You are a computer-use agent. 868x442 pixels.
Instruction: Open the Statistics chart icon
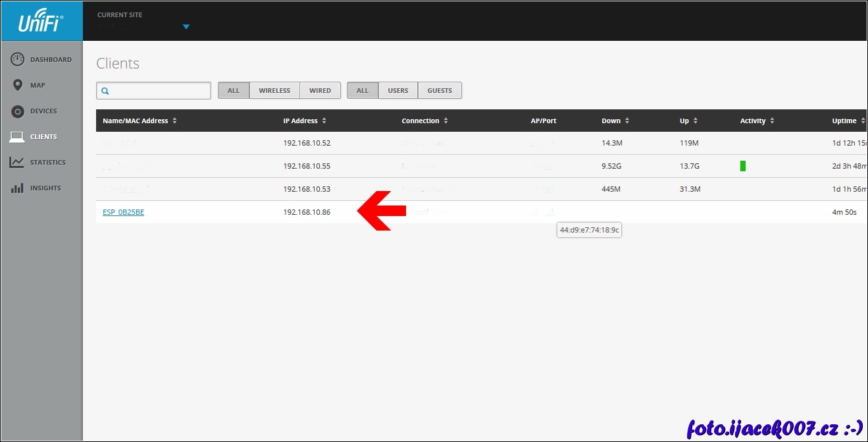[18, 163]
